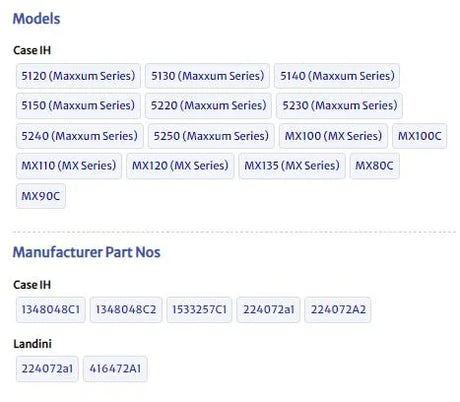Viewport: 460px width, 402px height.
Task: Choose the 5140 (Maxxum Series) tag
Action: click(x=337, y=76)
